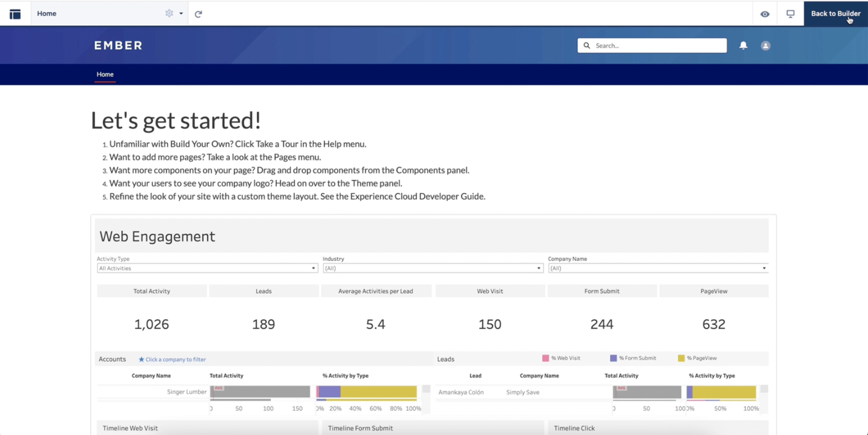Click the Back to Builder button

(835, 13)
